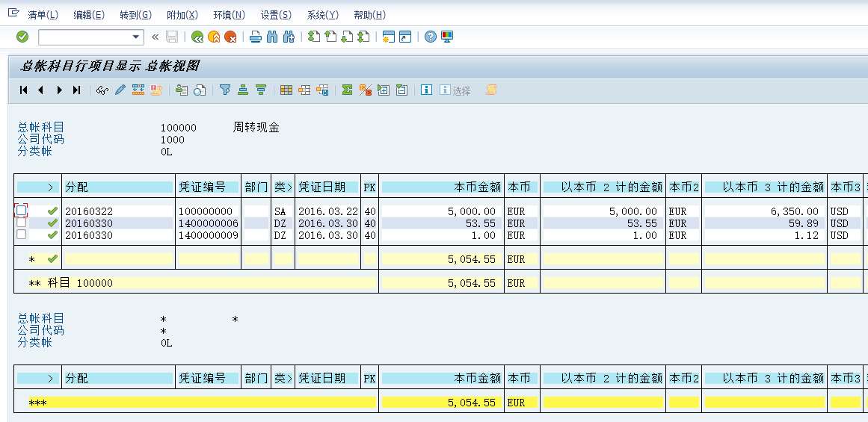Click 本币金额 column header in top table

442,187
